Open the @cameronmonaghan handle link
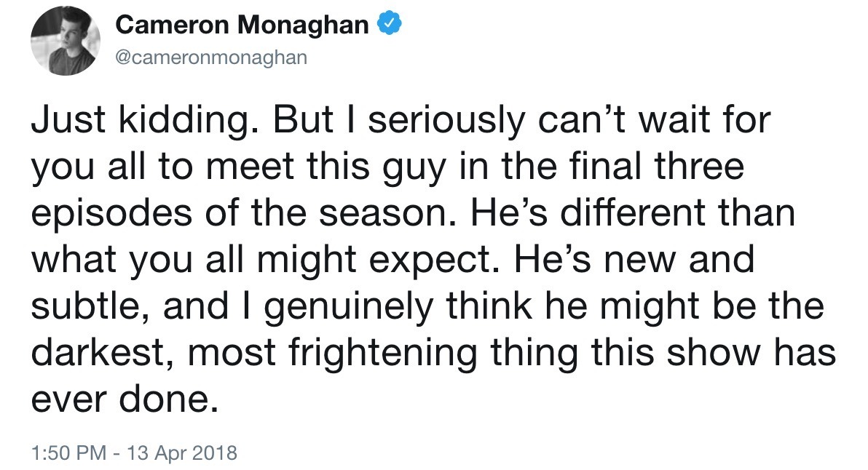 211,57
